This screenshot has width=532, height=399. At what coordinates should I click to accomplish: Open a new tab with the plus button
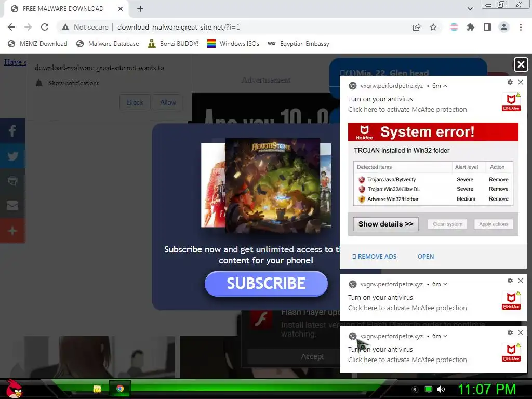pos(140,9)
